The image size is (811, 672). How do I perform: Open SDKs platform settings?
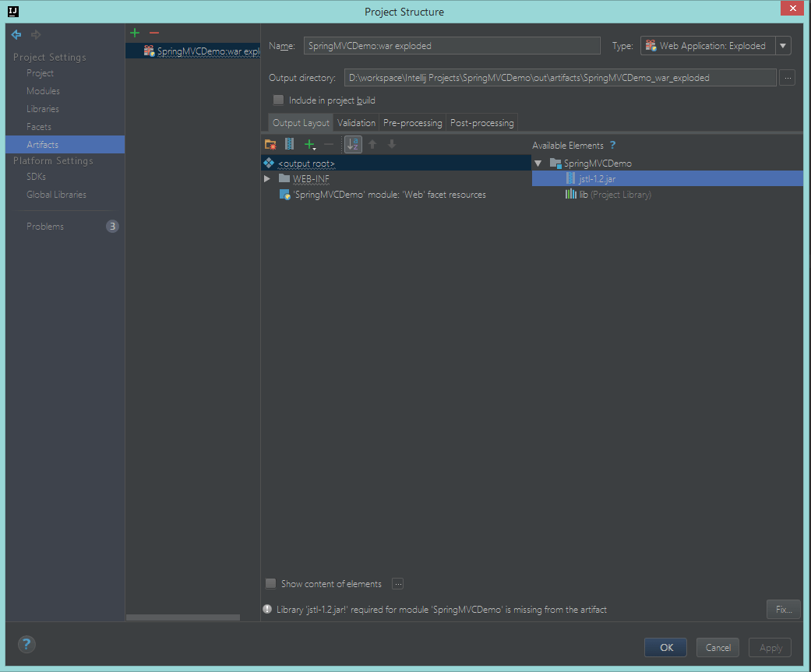point(36,177)
